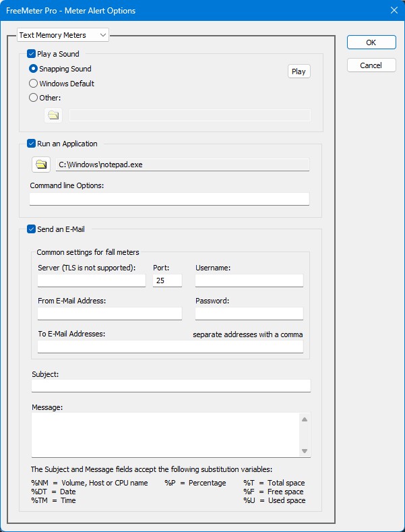The width and height of the screenshot is (405, 532).
Task: Click the Message scrollbar up arrow
Action: (305, 419)
